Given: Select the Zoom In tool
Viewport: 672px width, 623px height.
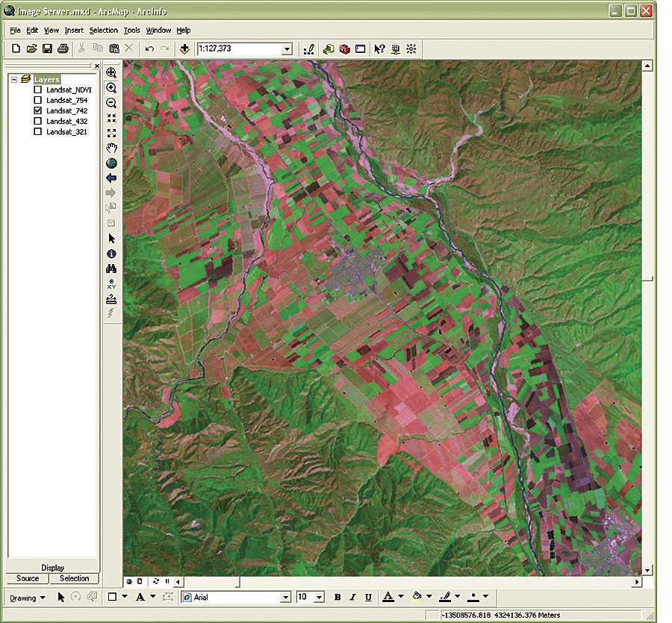Looking at the screenshot, I should (x=111, y=88).
